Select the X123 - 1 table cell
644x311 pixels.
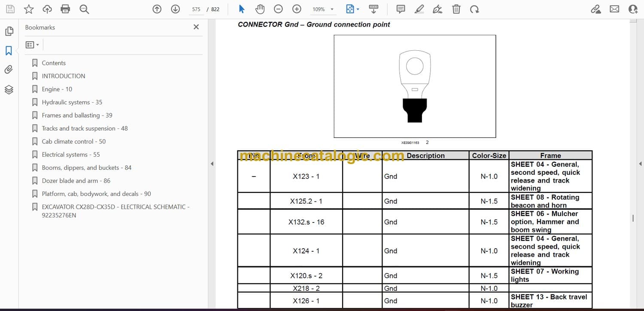pos(306,176)
